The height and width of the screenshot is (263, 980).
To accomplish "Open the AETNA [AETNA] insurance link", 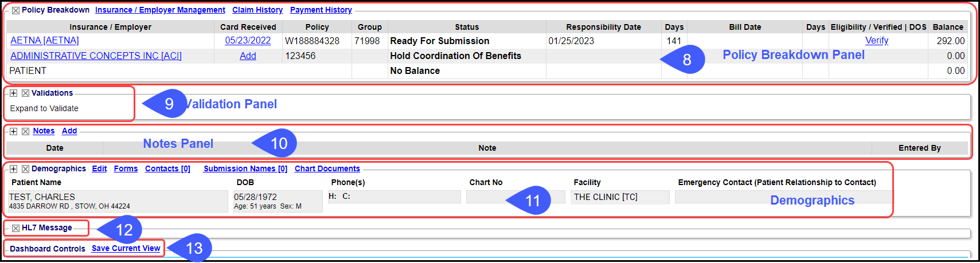I will click(x=45, y=41).
